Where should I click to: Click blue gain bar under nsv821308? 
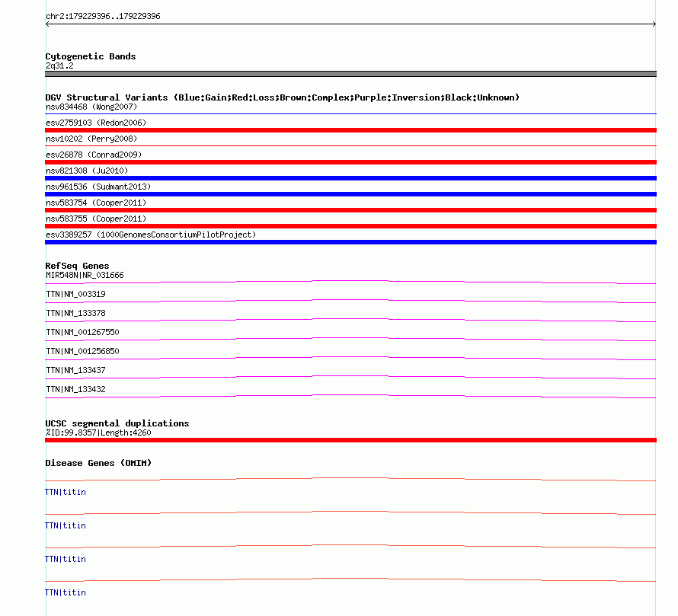click(x=350, y=178)
